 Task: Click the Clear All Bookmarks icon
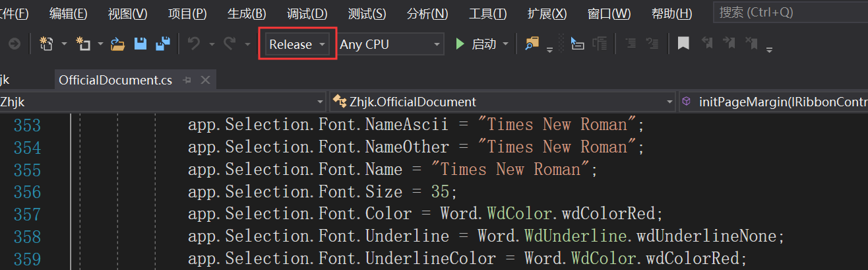[751, 44]
